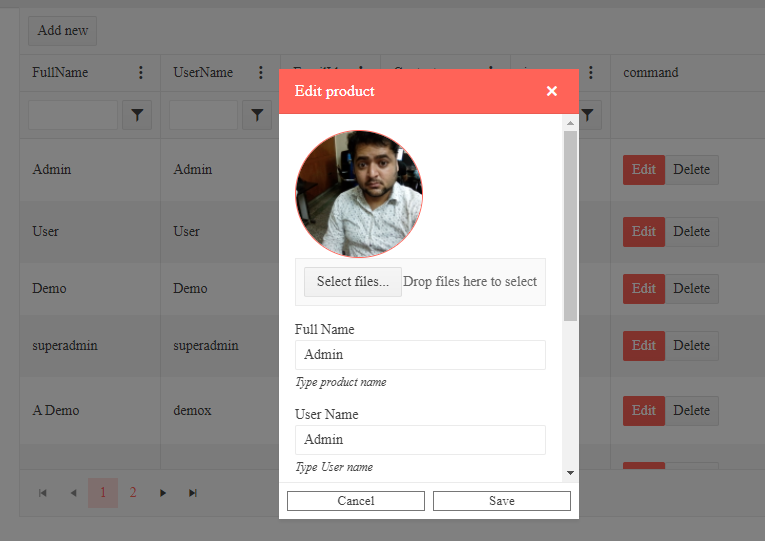
Task: Click FullName filter text box
Action: [73, 115]
